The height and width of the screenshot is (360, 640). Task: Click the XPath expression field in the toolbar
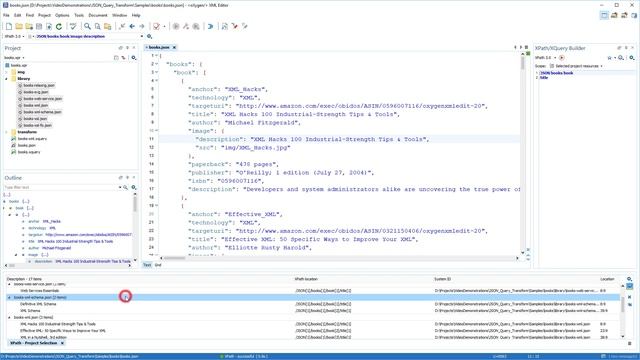[x=87, y=36]
